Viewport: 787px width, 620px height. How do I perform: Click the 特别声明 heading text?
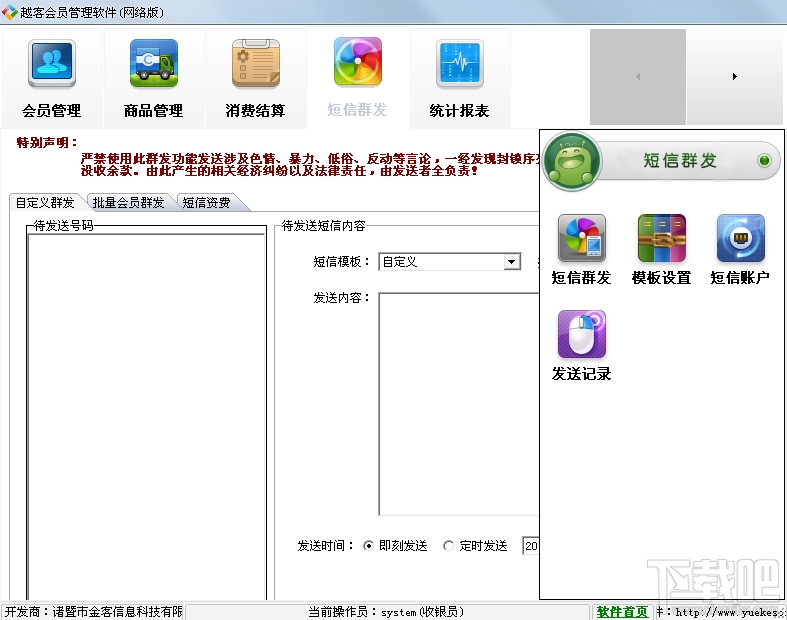[47, 143]
